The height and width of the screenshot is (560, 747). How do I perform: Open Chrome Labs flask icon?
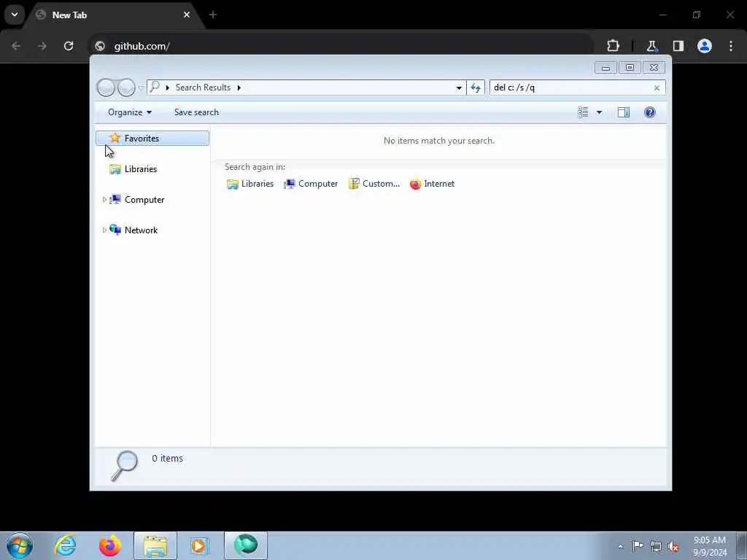click(651, 46)
